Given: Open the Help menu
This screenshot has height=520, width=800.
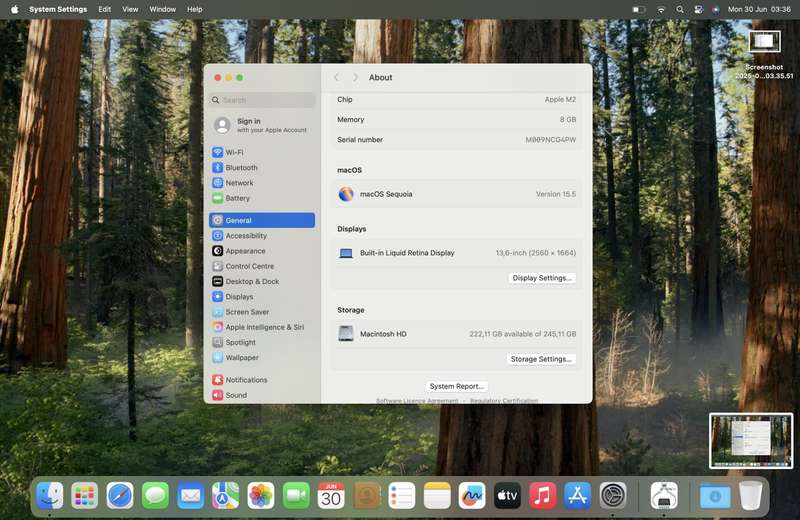Looking at the screenshot, I should tap(195, 9).
